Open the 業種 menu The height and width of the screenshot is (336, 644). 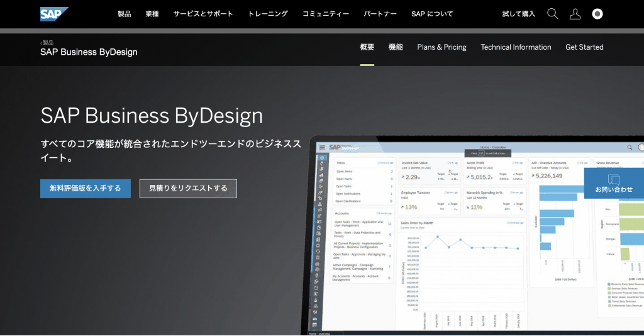152,14
